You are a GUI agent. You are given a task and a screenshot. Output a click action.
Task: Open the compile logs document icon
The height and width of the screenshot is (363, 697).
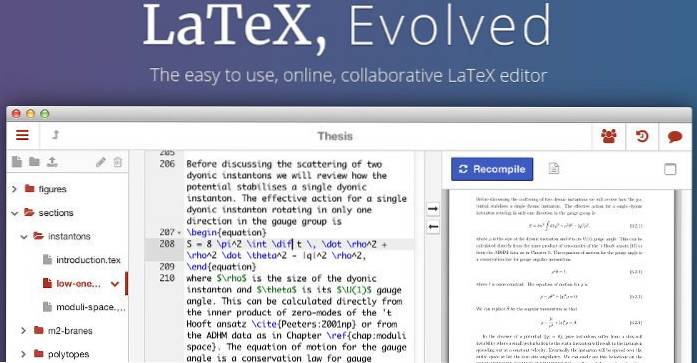(553, 168)
